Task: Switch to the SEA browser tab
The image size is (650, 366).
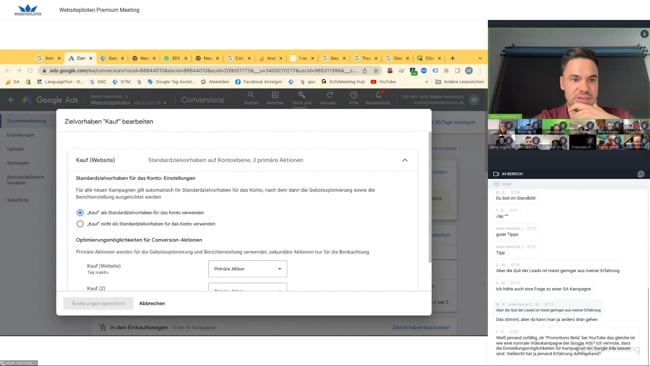Action: 175,58
